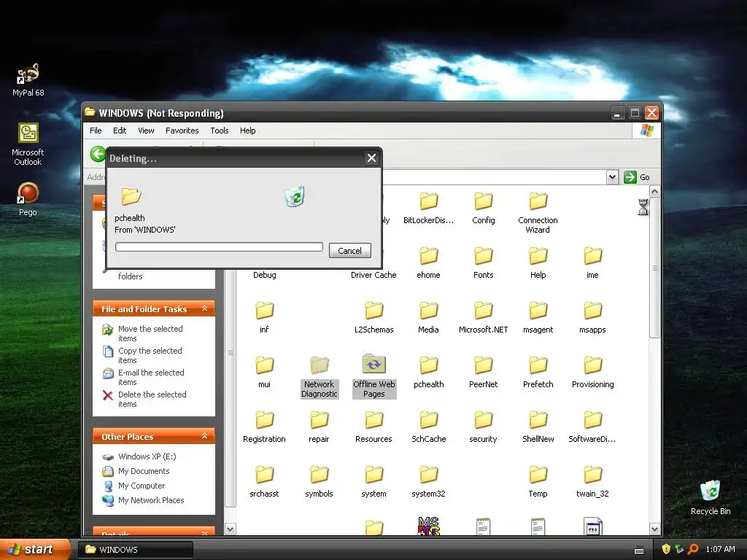
Task: Open the Favorites menu
Action: 182,131
